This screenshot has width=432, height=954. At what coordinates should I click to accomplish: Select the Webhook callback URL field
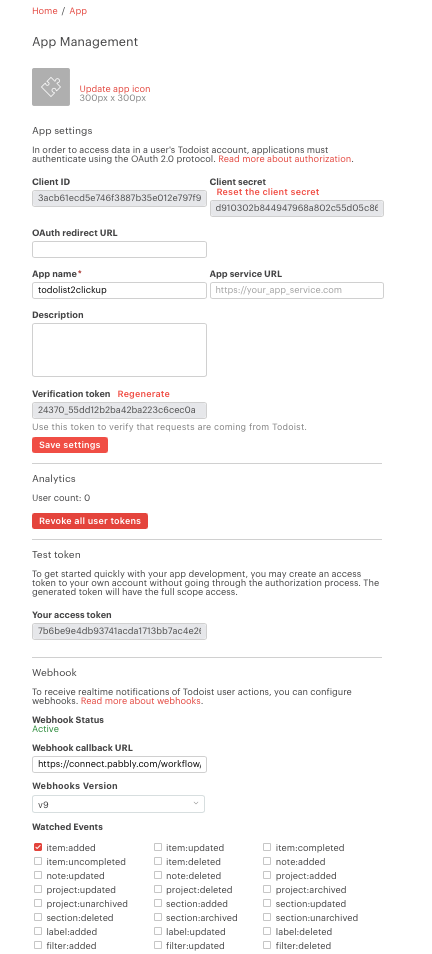119,764
